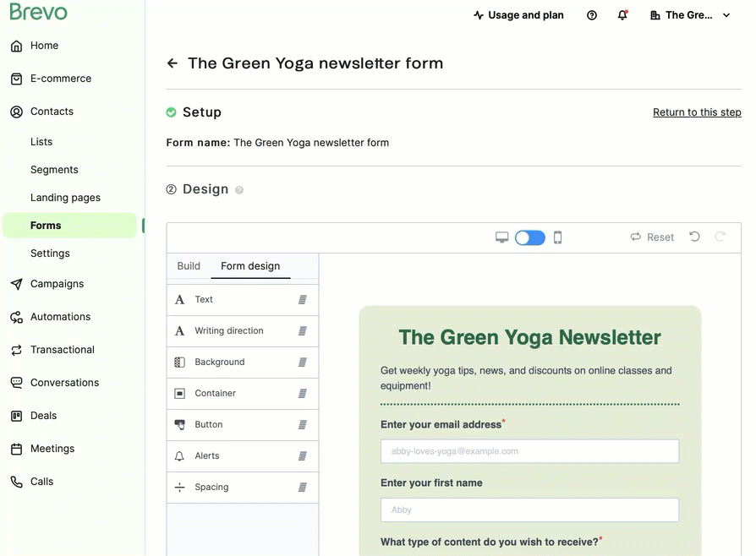Screen dimensions: 756x556
Task: Open Campaigns in the sidebar
Action: pyautogui.click(x=57, y=284)
